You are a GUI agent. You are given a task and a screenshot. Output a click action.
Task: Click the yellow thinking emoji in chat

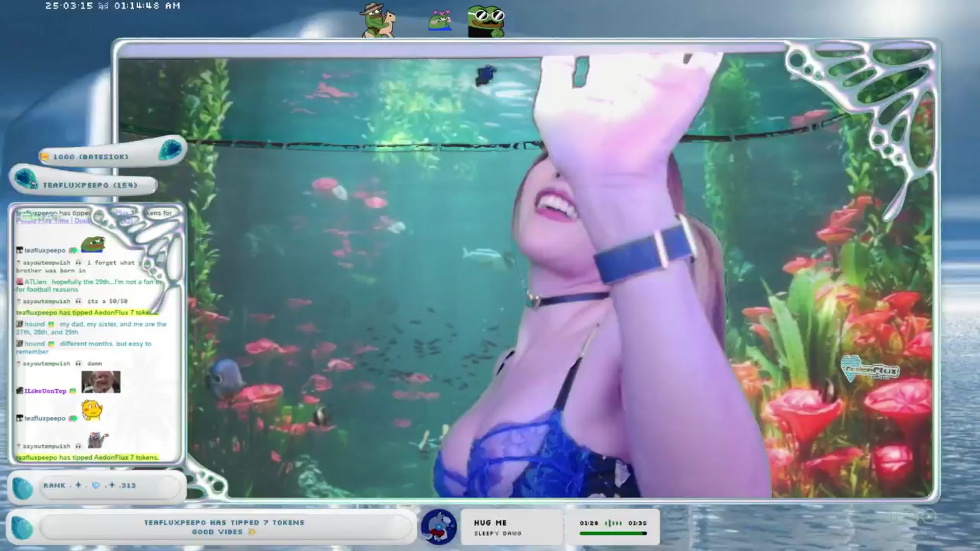tap(92, 410)
